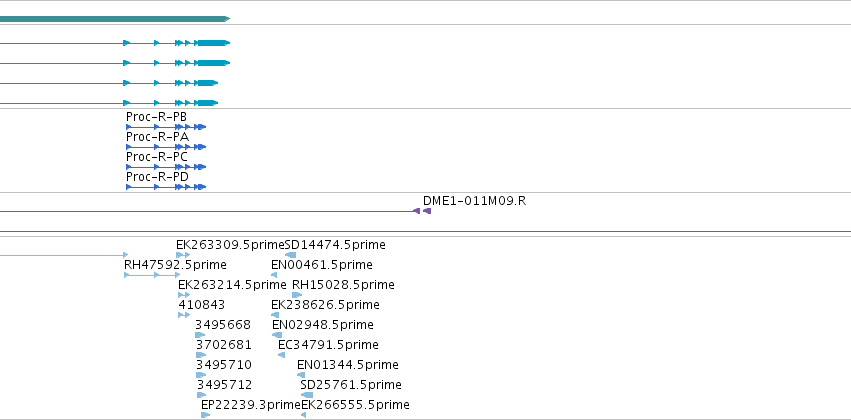Select the EK263214.5prime EST
The height and width of the screenshot is (420, 851).
[232, 285]
